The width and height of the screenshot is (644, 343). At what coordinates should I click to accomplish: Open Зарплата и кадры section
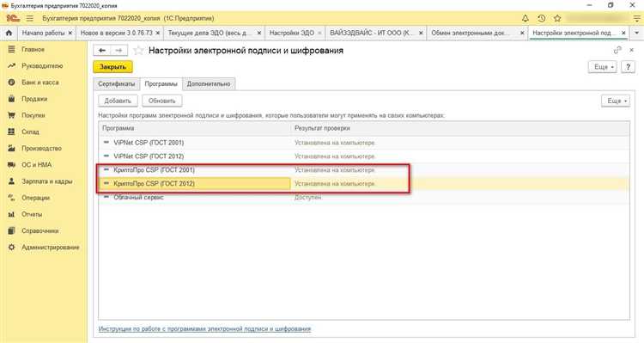47,181
